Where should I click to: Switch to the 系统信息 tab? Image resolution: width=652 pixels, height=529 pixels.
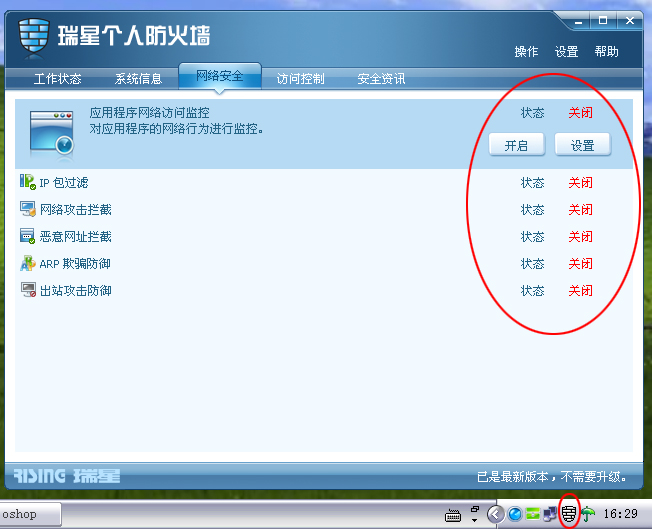click(x=138, y=79)
